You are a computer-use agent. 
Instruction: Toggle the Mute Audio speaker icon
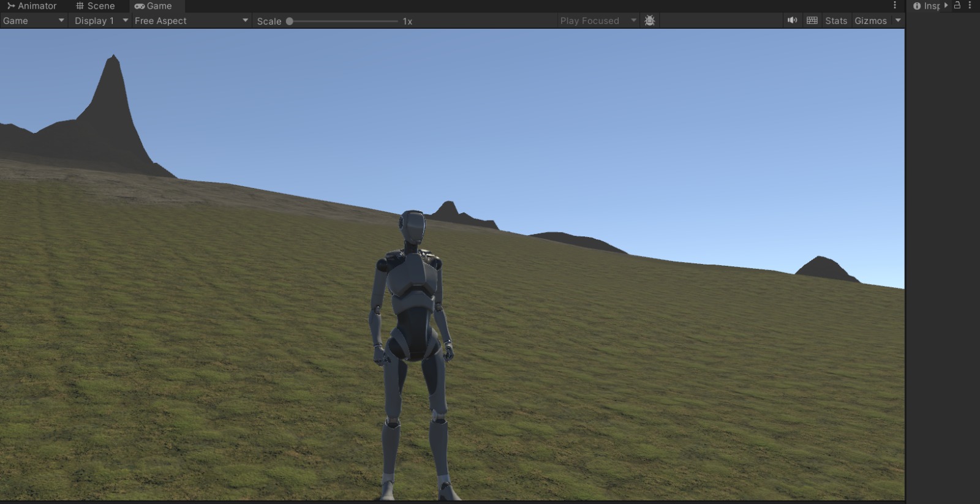792,20
